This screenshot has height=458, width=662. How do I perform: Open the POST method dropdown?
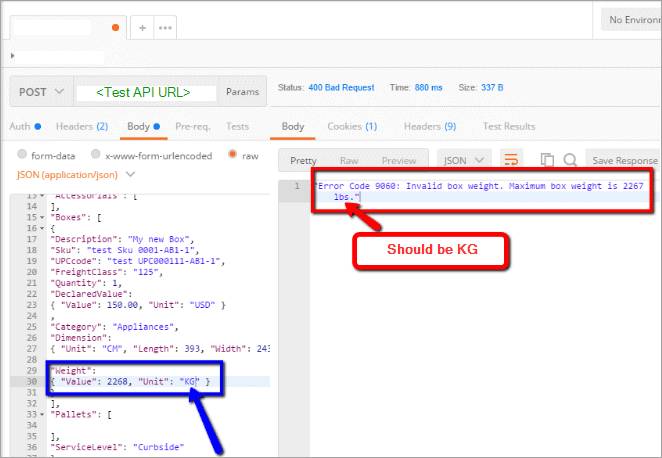(41, 92)
